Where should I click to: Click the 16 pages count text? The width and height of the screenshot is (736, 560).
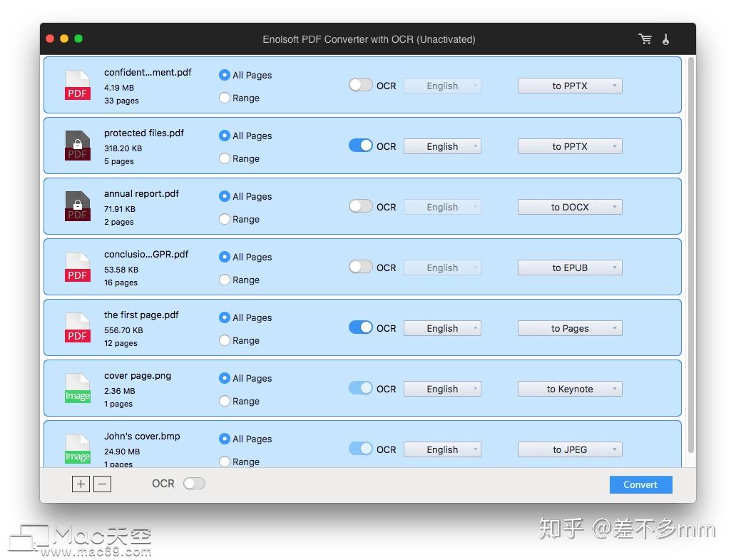click(121, 282)
